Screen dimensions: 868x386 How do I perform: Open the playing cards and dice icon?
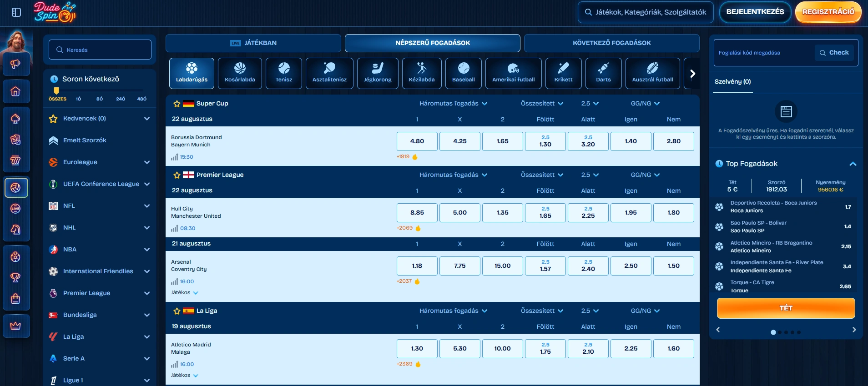pyautogui.click(x=15, y=140)
